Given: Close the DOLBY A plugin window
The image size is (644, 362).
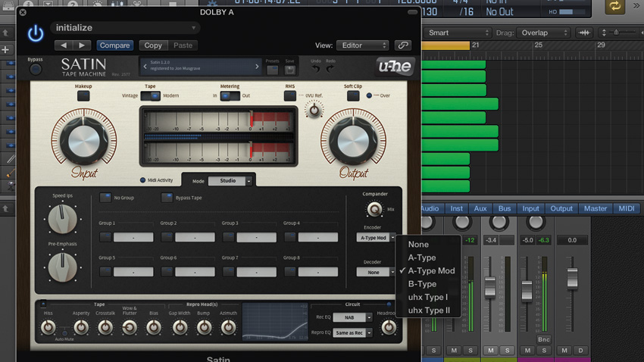Looking at the screenshot, I should click(x=23, y=12).
